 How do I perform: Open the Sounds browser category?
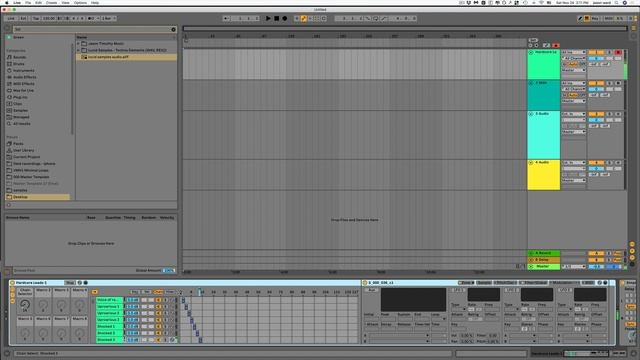19,57
